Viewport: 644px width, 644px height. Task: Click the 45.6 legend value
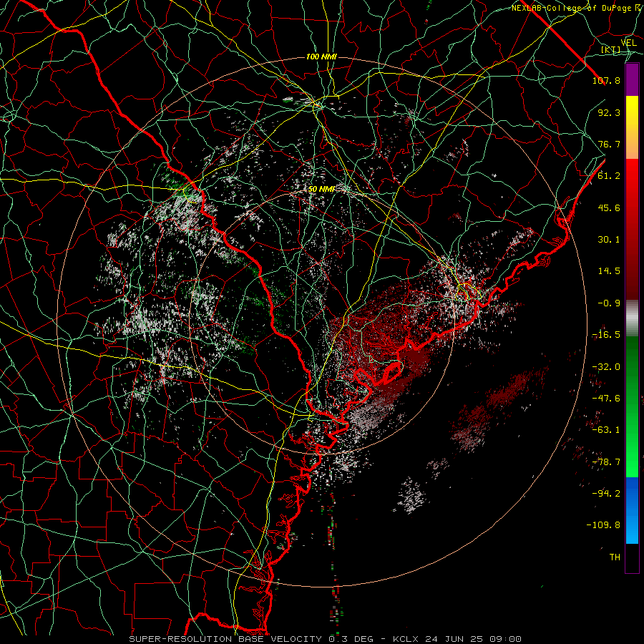coord(609,208)
